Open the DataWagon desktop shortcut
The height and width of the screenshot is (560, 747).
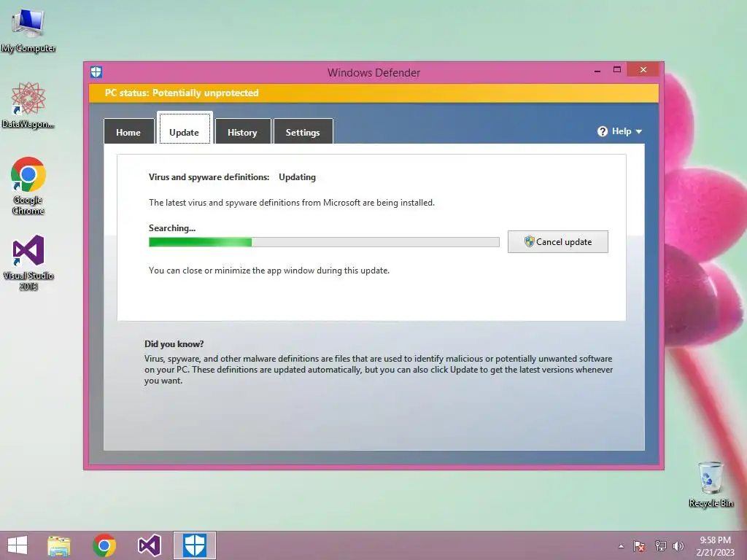coord(28,105)
